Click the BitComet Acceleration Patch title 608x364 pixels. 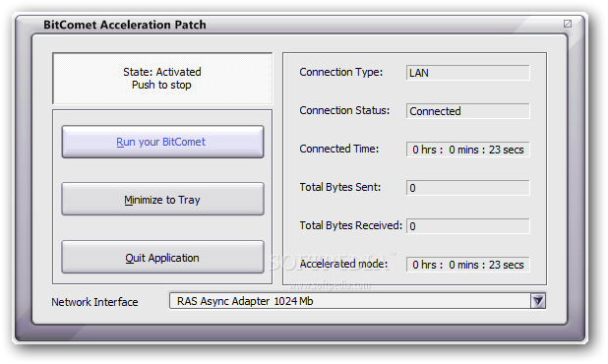coord(125,25)
